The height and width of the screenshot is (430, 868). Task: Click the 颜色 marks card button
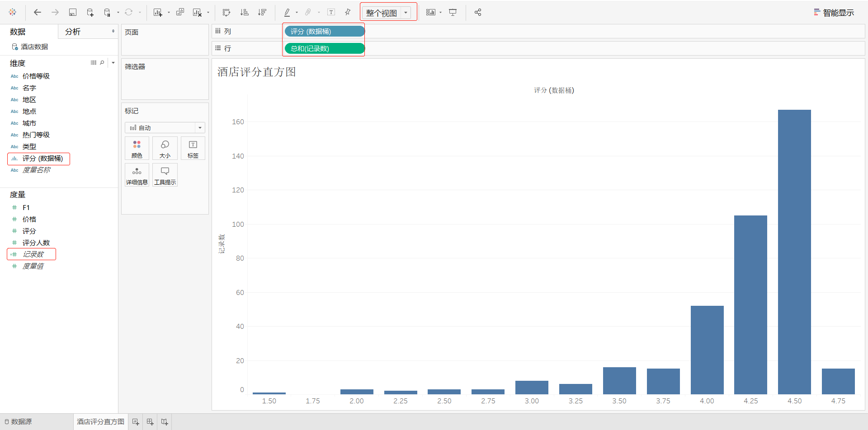(x=137, y=149)
